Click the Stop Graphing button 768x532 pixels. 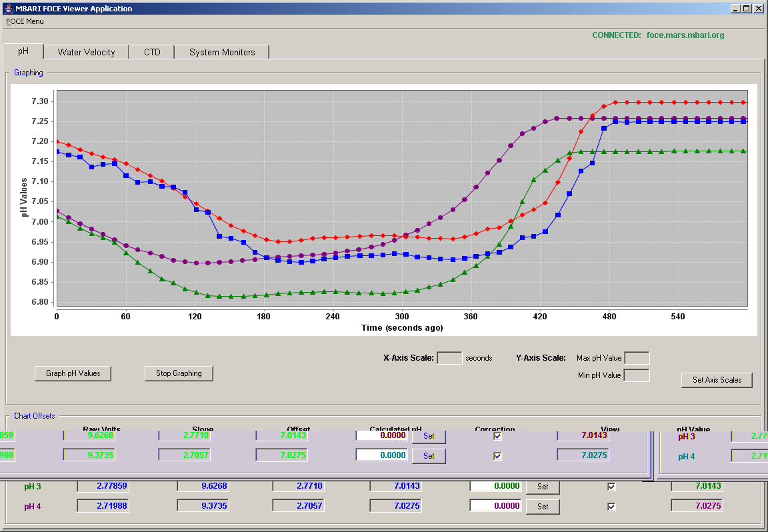tap(179, 373)
